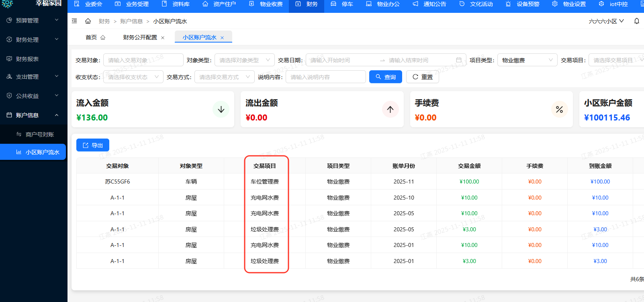This screenshot has width=644, height=302.
Task: Click the sidebar collapse hamburger icon
Action: point(74,21)
